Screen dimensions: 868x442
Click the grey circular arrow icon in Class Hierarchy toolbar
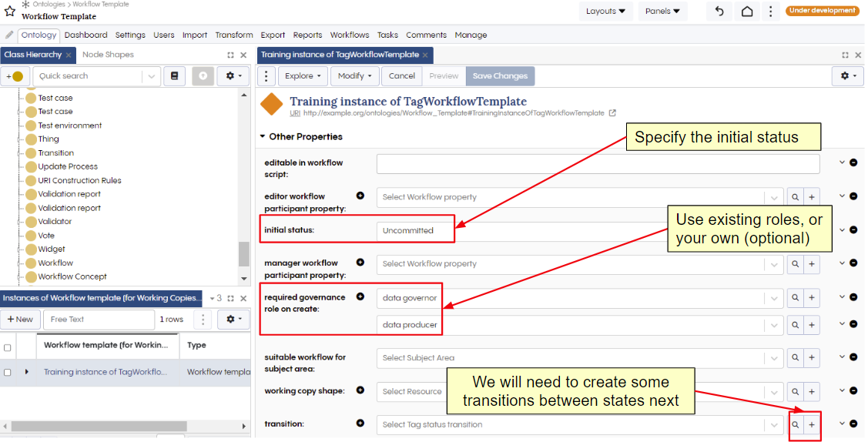203,76
